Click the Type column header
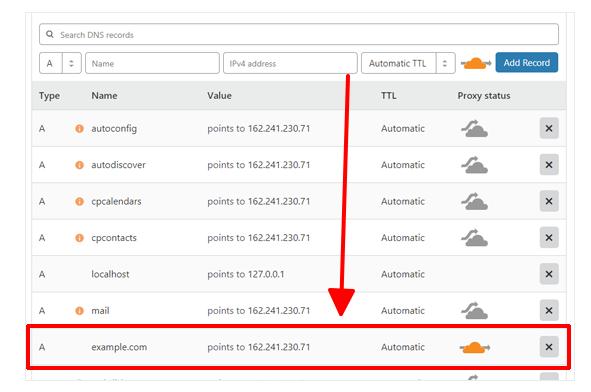The width and height of the screenshot is (591, 392). tap(49, 96)
